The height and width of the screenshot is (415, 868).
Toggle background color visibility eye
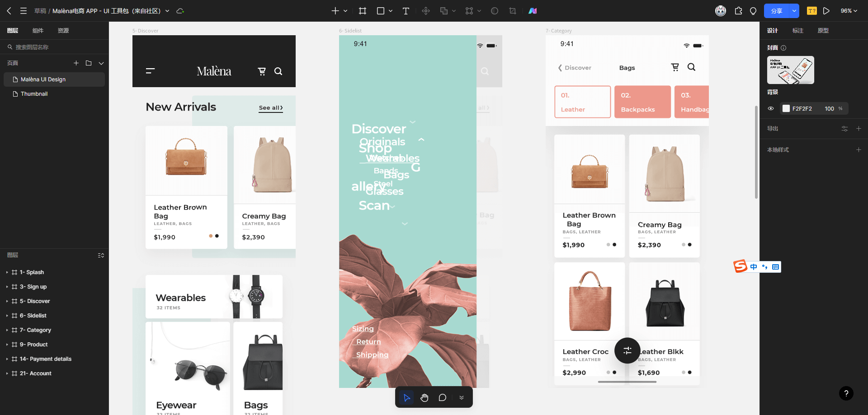pyautogui.click(x=771, y=108)
